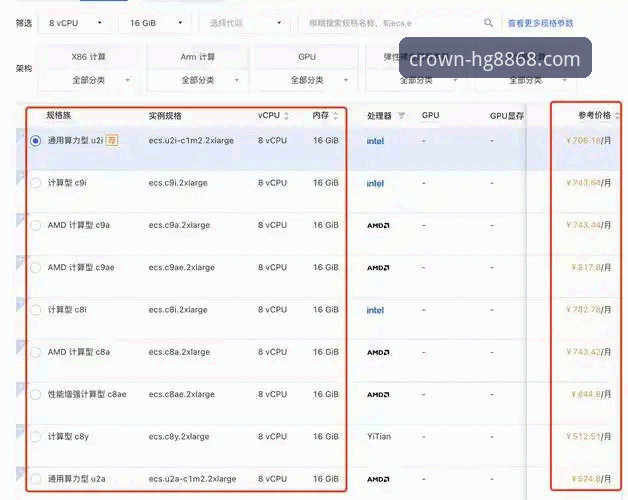Select AMD 计算型 c9ae radio button
628x500 pixels.
pyautogui.click(x=36, y=268)
